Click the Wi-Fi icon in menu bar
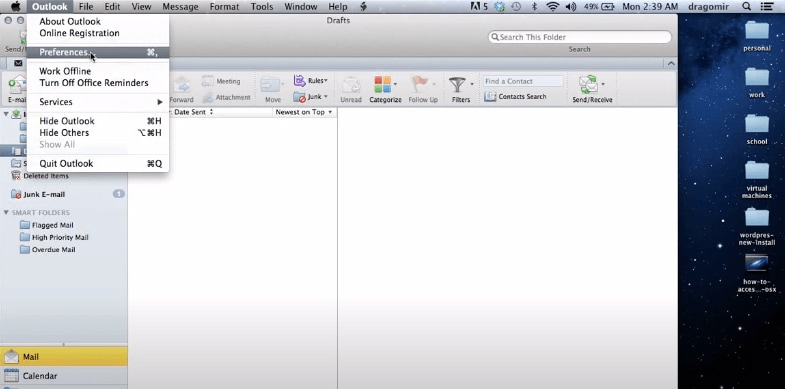The image size is (785, 389). (553, 7)
